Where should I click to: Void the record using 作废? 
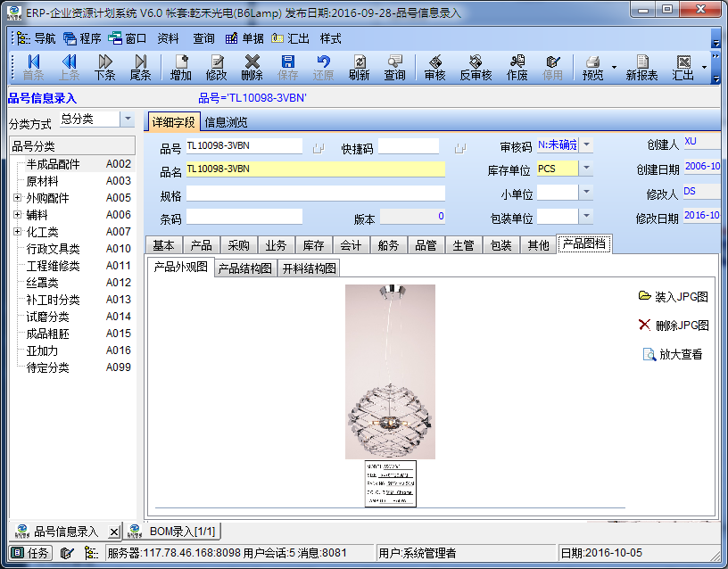pyautogui.click(x=517, y=68)
